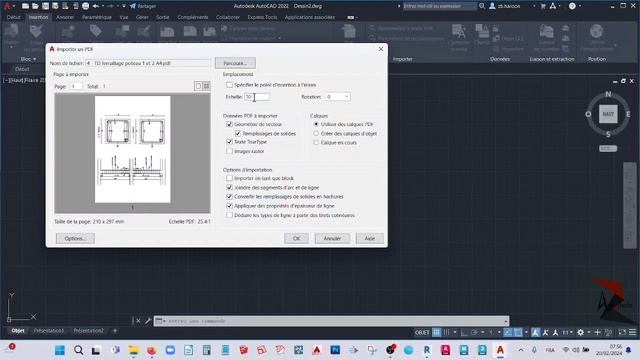The width and height of the screenshot is (640, 360).
Task: Click the Photoshop icon in the taskbar
Action: click(335, 350)
